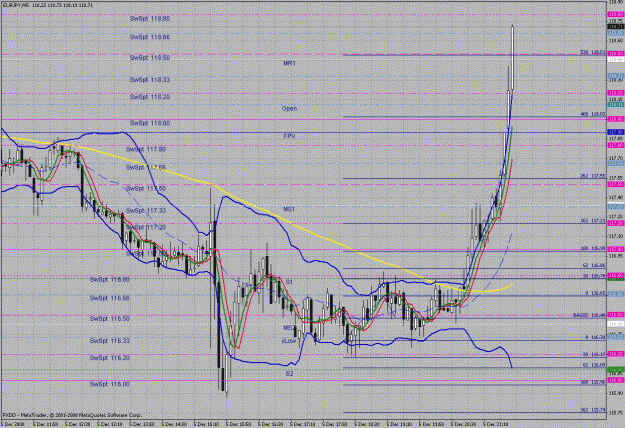Image resolution: width=625 pixels, height=428 pixels.
Task: Click the 5 Dec 21:10 time label
Action: (x=497, y=424)
